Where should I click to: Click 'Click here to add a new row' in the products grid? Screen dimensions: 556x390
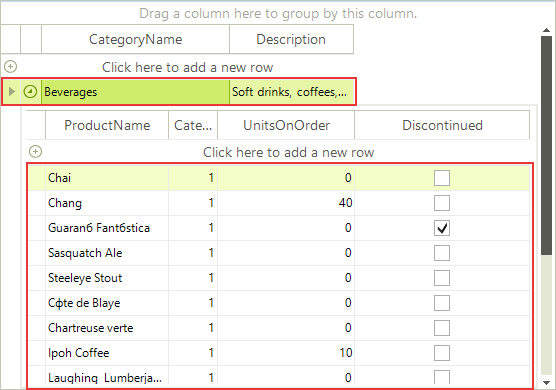click(288, 152)
